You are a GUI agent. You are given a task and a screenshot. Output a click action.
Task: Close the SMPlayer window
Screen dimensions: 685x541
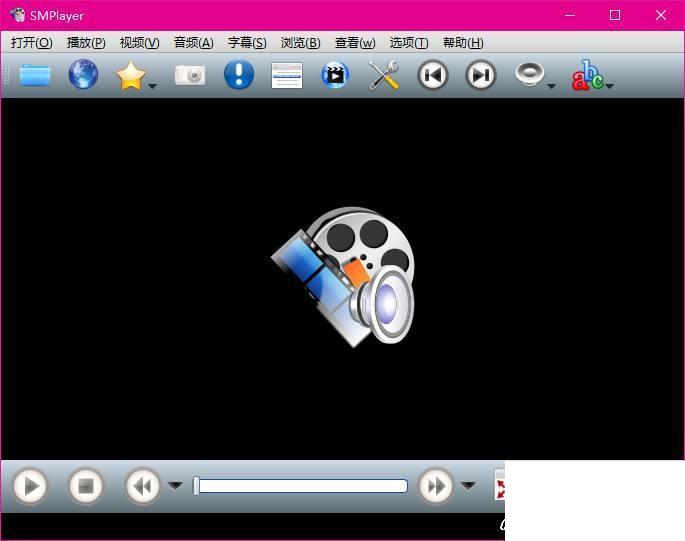pyautogui.click(x=661, y=15)
